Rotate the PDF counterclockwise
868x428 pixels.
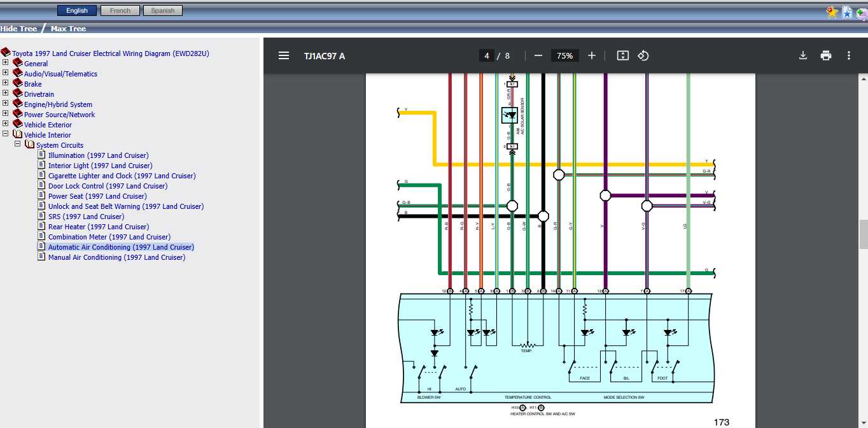[x=643, y=56]
